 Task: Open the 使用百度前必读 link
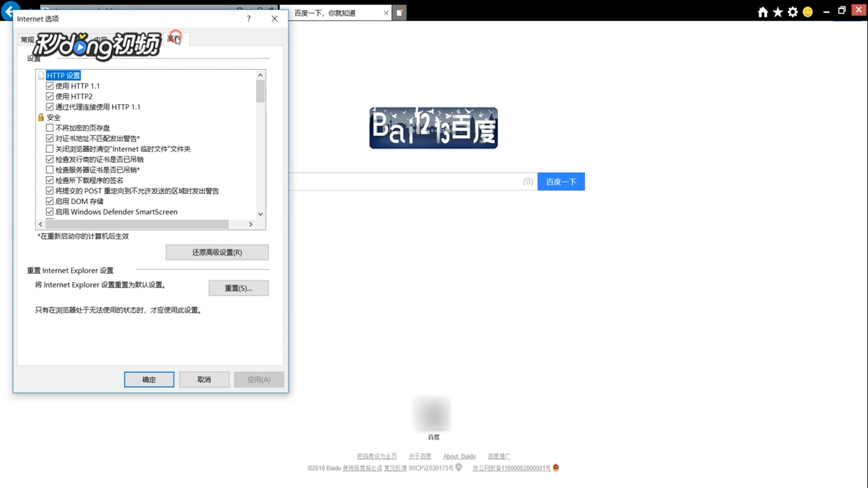[x=362, y=468]
